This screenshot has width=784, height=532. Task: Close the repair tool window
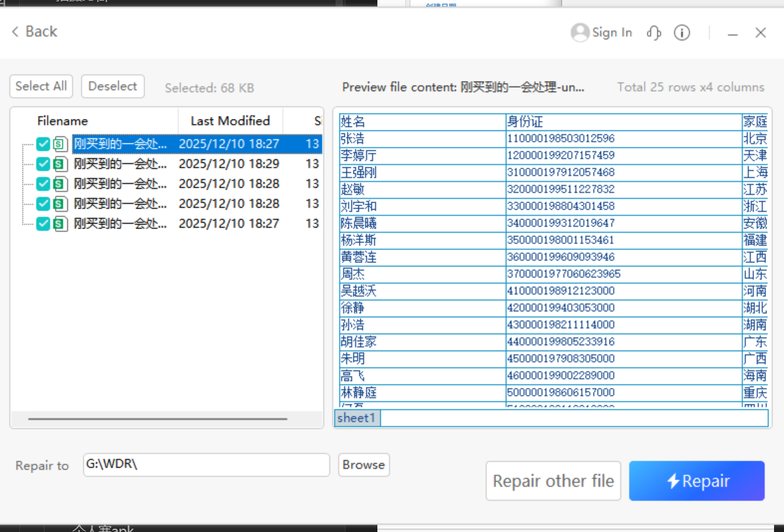pyautogui.click(x=761, y=33)
